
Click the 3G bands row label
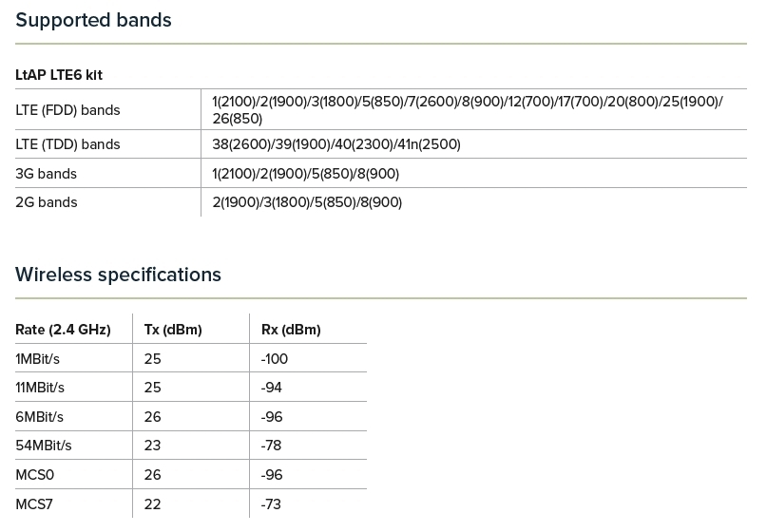pos(46,174)
